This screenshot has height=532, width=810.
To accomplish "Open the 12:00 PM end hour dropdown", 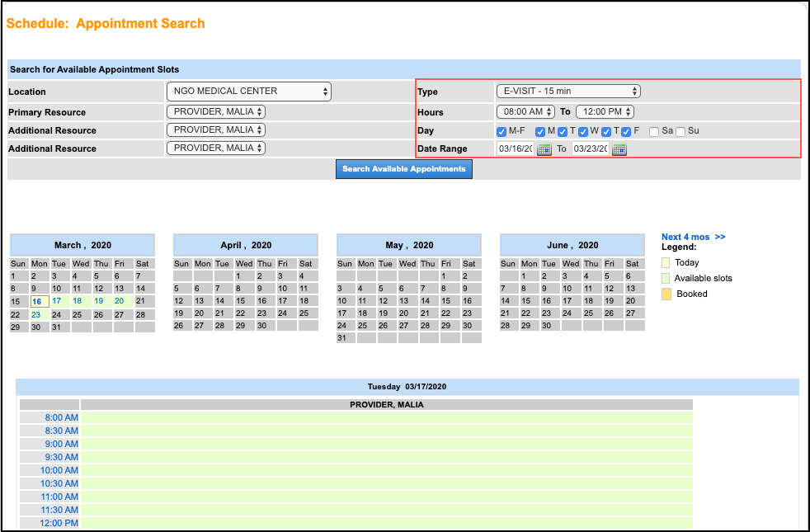I will coord(605,111).
